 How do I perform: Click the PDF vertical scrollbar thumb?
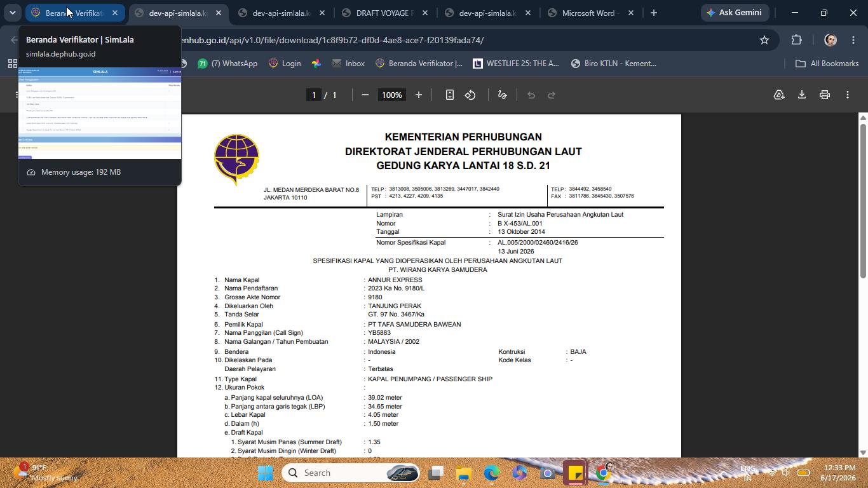pos(863,200)
